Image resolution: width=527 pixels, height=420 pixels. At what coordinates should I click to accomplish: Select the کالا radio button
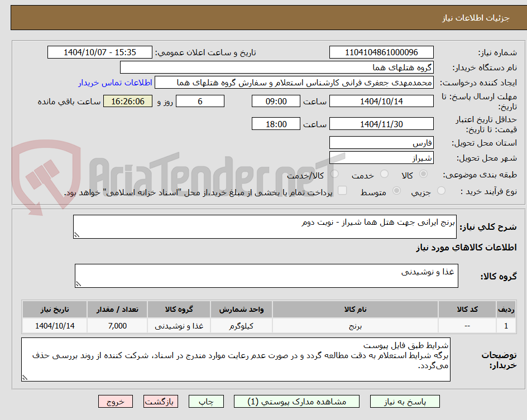click(x=423, y=174)
